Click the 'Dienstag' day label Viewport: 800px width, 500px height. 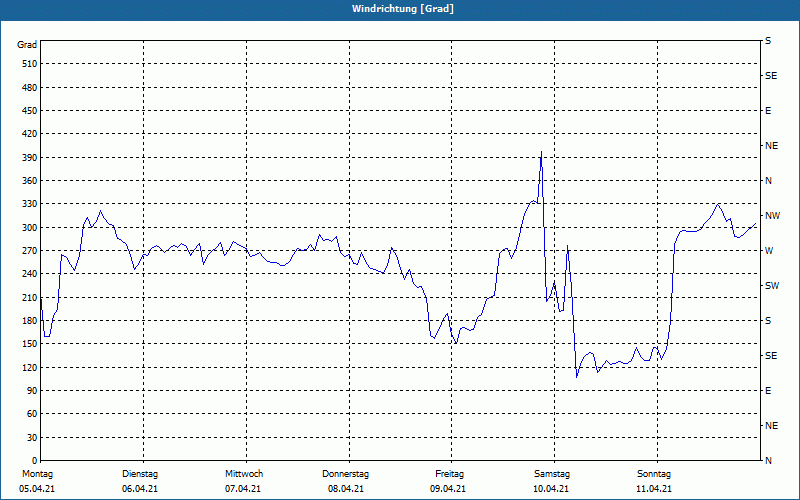140,474
